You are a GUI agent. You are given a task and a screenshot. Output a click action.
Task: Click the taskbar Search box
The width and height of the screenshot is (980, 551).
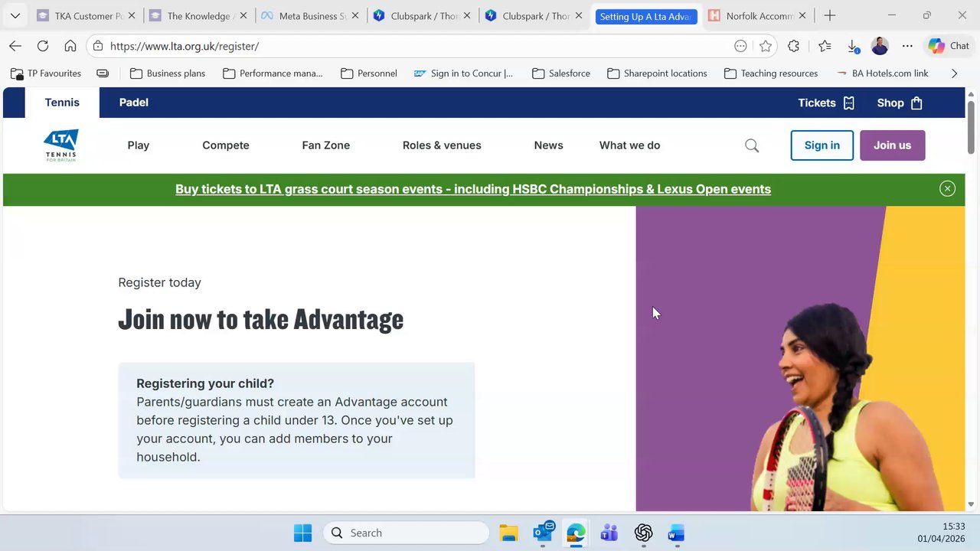pos(406,533)
